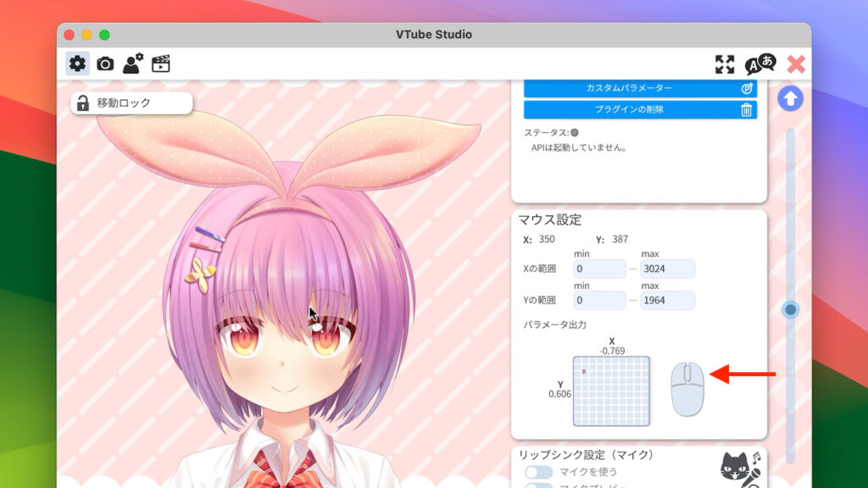
Task: Click the Yの範囲 max field showing 1964
Action: pyautogui.click(x=667, y=301)
